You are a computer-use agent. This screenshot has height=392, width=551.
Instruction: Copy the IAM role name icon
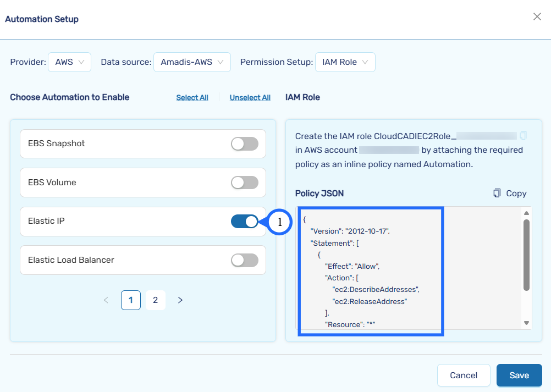[x=523, y=135]
